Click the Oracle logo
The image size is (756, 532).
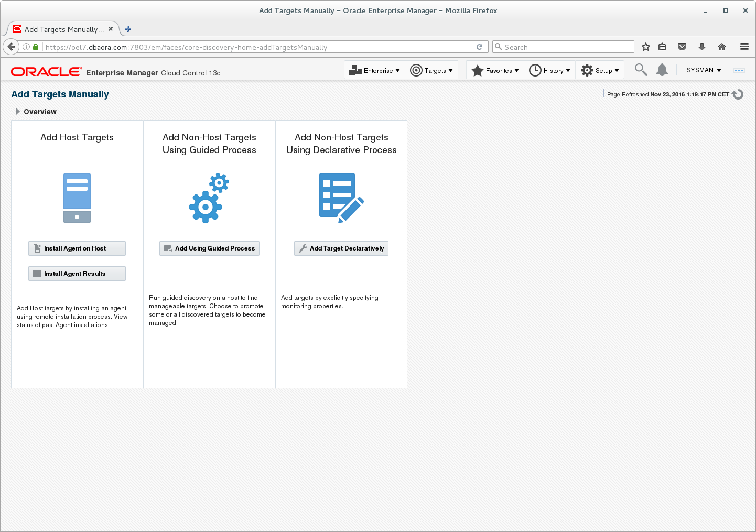pyautogui.click(x=47, y=72)
